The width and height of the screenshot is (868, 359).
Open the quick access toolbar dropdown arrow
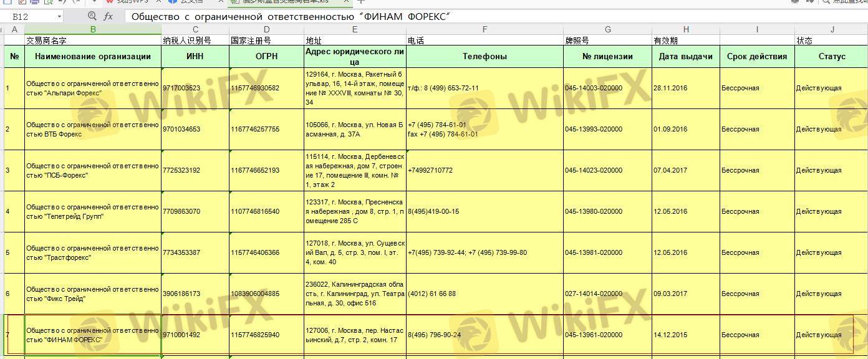[94, 2]
